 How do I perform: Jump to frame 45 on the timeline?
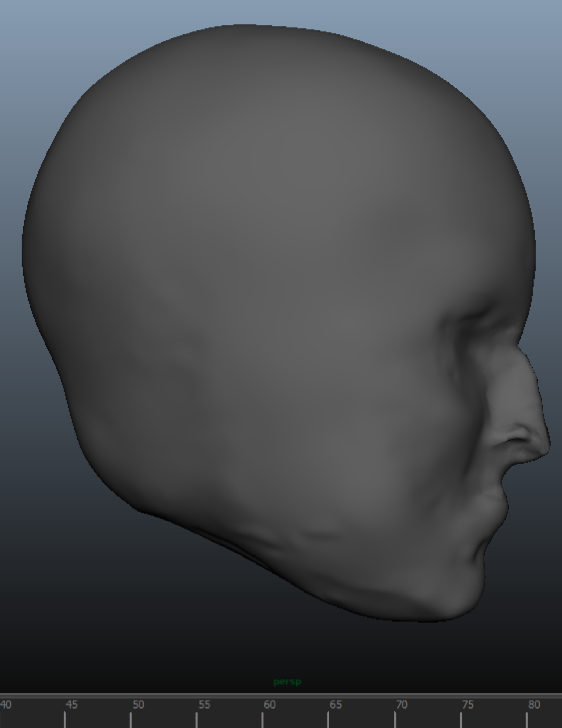[72, 705]
